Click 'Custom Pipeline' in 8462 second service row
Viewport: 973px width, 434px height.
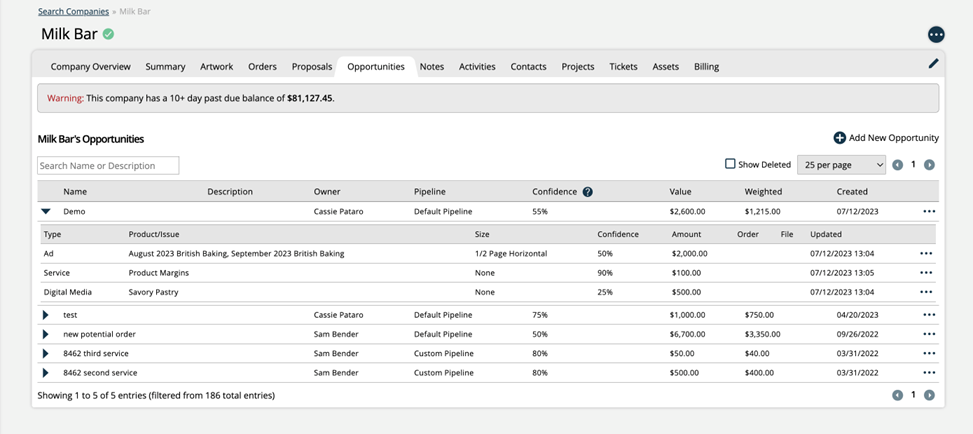pyautogui.click(x=444, y=373)
